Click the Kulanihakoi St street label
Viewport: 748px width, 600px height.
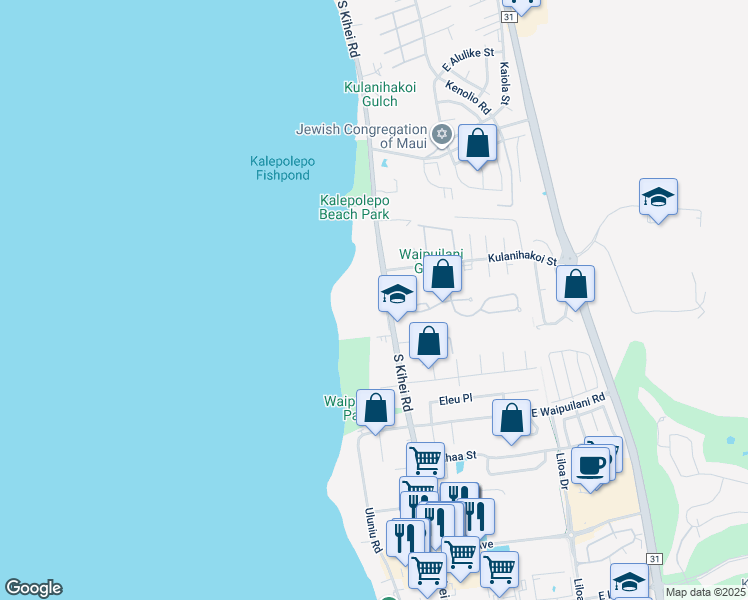pos(522,258)
